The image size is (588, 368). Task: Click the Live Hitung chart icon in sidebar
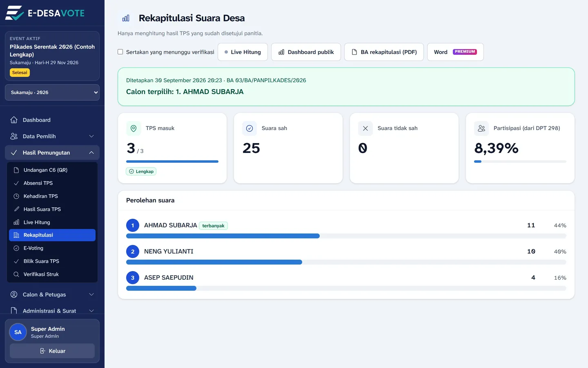16,222
